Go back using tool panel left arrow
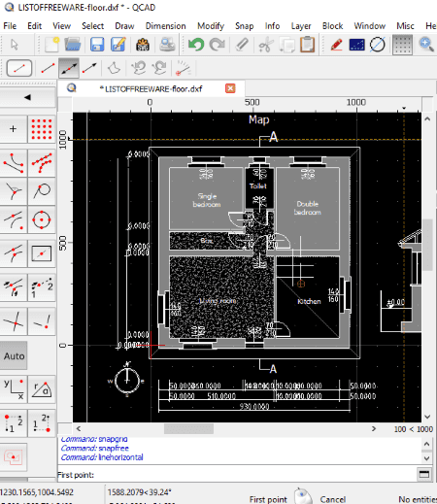 click(x=27, y=97)
